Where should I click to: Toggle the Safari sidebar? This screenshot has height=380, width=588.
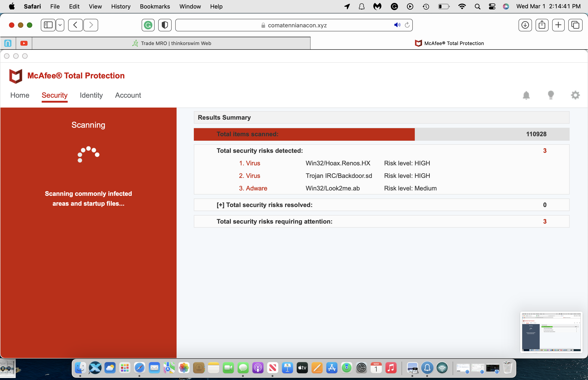(48, 25)
